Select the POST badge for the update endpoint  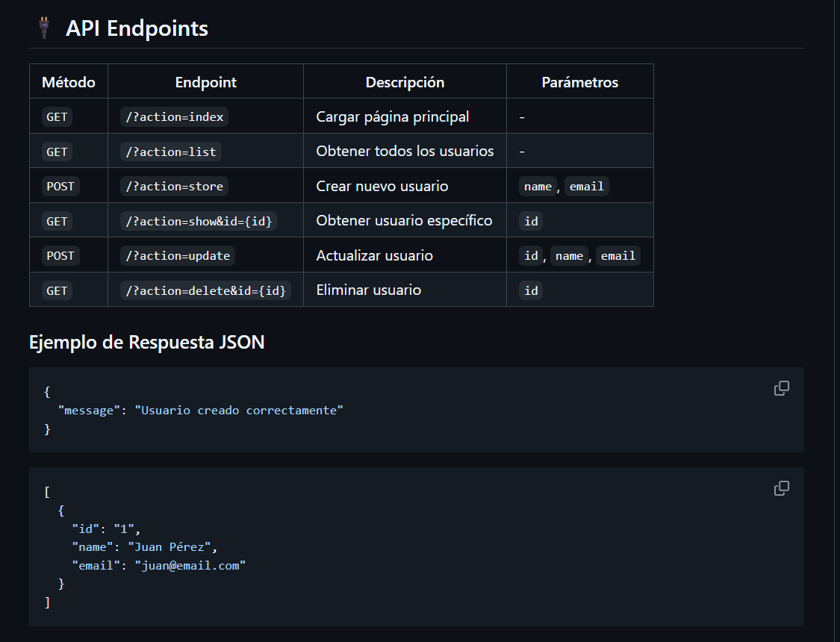click(x=60, y=255)
